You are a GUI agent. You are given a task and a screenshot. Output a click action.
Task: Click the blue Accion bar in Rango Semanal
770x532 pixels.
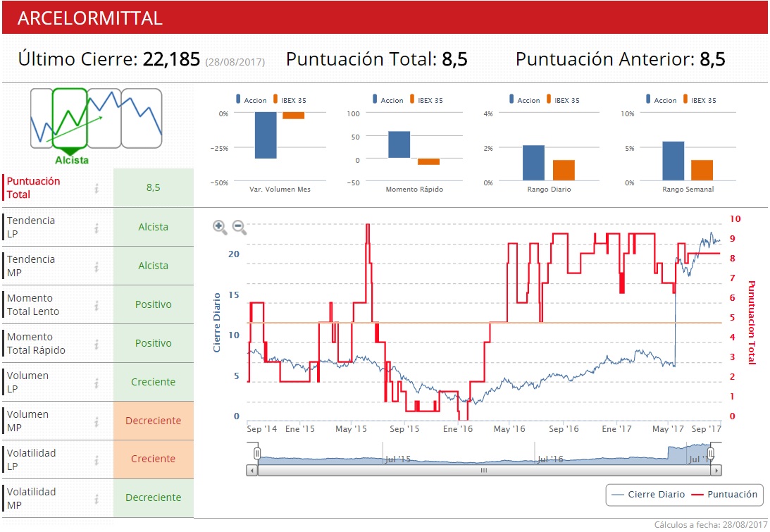point(673,161)
